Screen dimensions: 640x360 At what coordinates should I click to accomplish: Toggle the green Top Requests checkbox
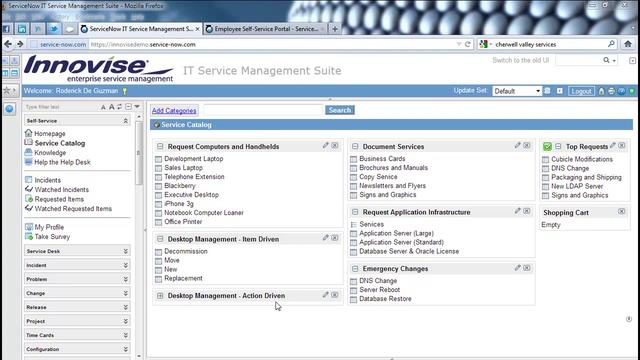[547, 147]
